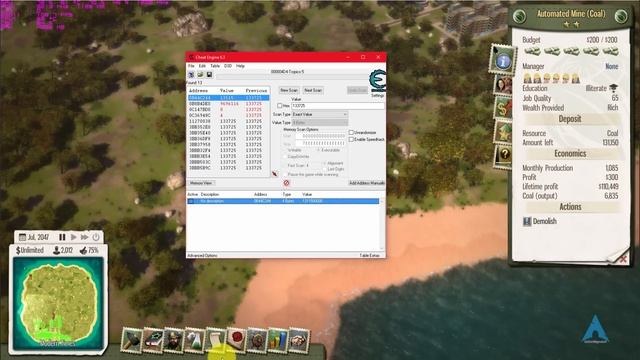Click the Cheat Engine save floppy icon
Screen dimensions: 640x360
click(x=209, y=75)
